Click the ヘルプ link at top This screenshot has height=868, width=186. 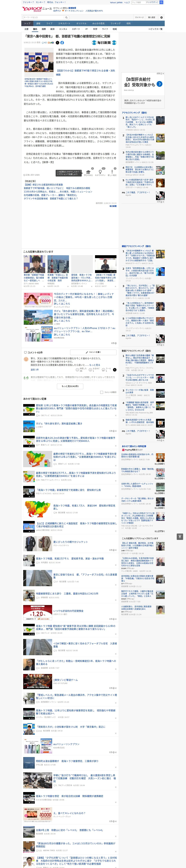click(x=127, y=2)
